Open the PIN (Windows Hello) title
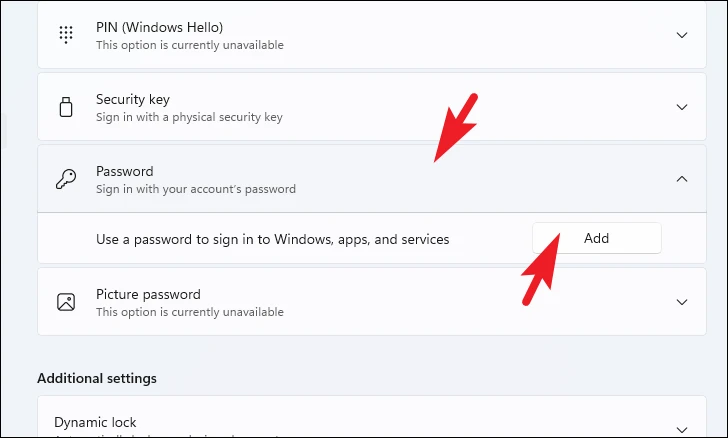The width and height of the screenshot is (728, 438). (x=159, y=27)
